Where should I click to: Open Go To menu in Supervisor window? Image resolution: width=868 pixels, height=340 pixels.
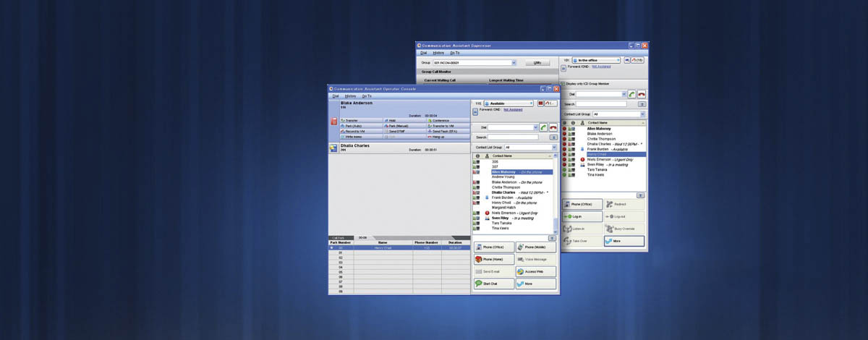point(455,53)
